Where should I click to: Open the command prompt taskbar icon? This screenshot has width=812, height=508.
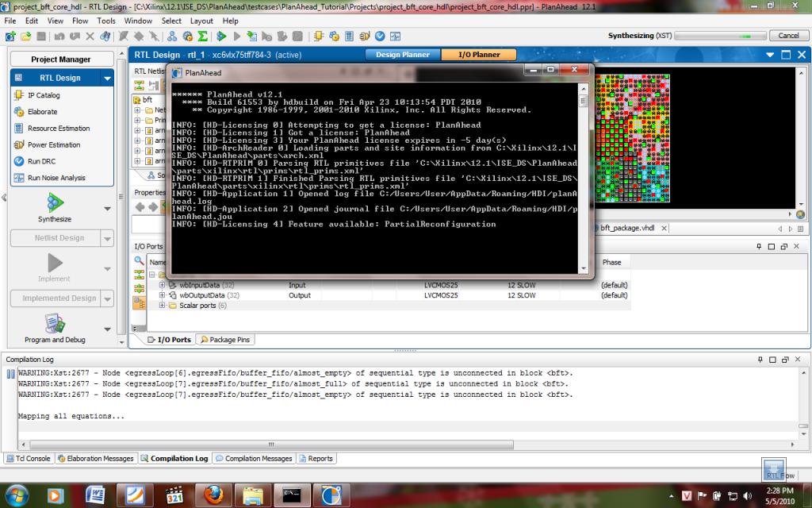coord(292,495)
